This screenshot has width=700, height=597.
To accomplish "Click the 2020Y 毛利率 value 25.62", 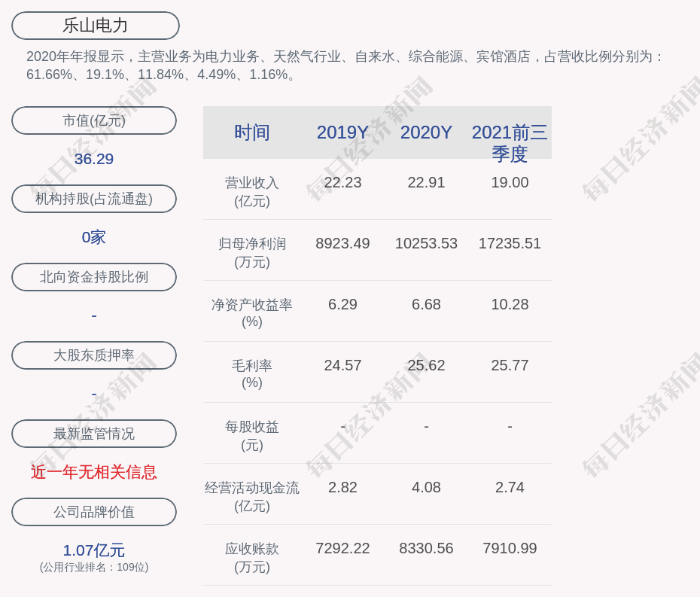I will [x=426, y=365].
